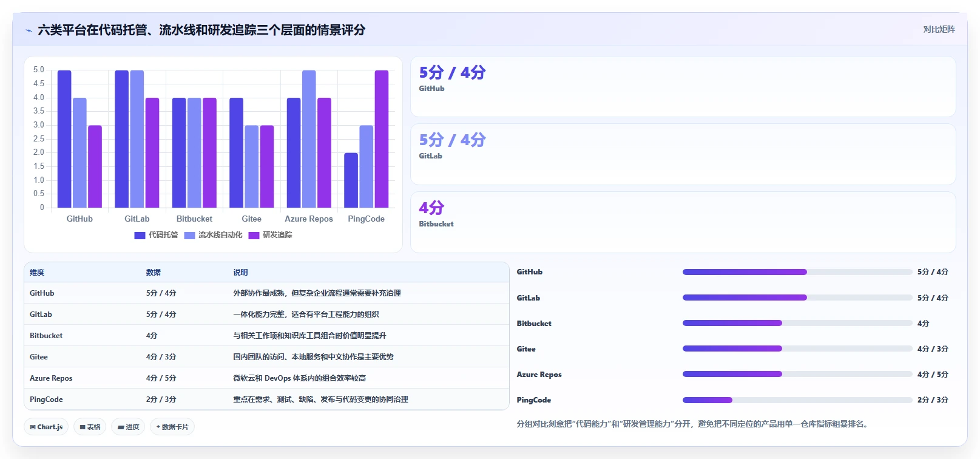980x459 pixels.
Task: Click the PingCode progress bar
Action: [797, 400]
